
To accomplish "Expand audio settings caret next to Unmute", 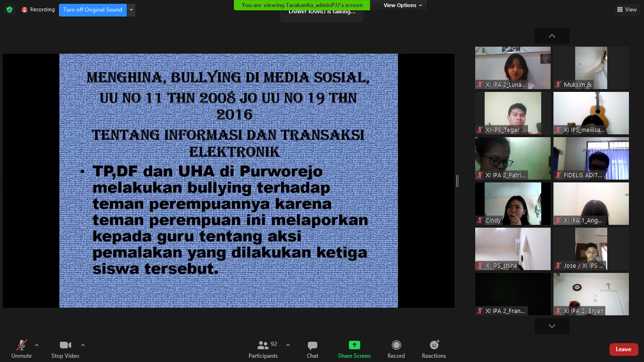I will [x=37, y=345].
